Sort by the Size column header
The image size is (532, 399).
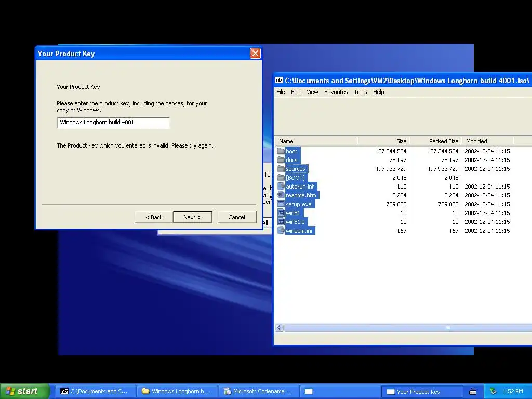click(383, 141)
